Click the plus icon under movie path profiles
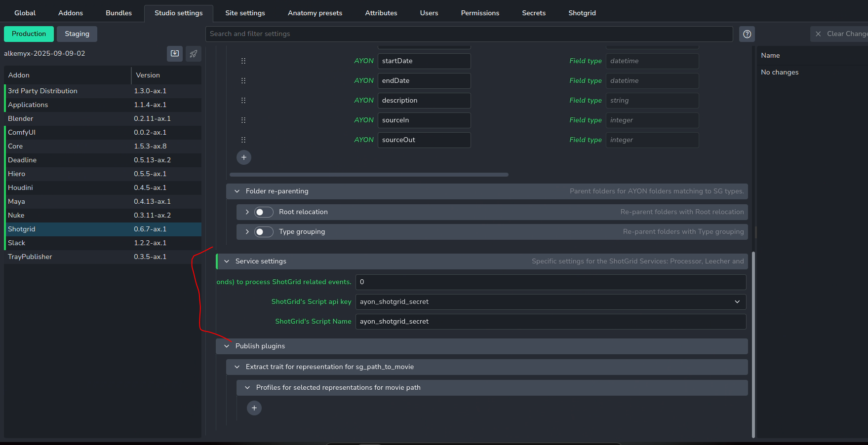Image resolution: width=868 pixels, height=445 pixels. (254, 408)
